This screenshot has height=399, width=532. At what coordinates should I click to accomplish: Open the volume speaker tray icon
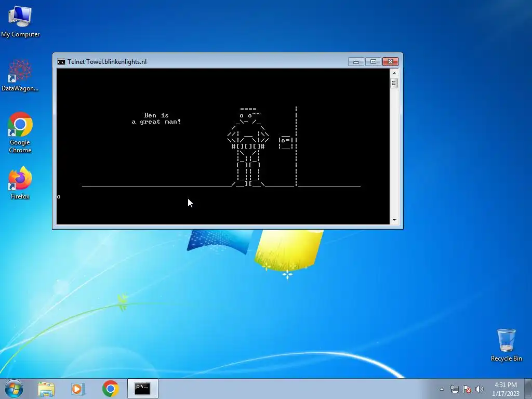coord(480,389)
